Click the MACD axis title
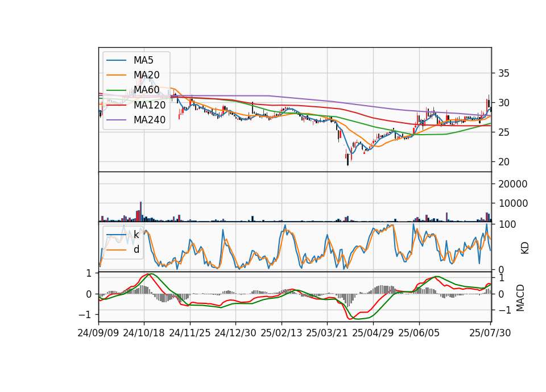The width and height of the screenshot is (546, 392). [x=520, y=298]
